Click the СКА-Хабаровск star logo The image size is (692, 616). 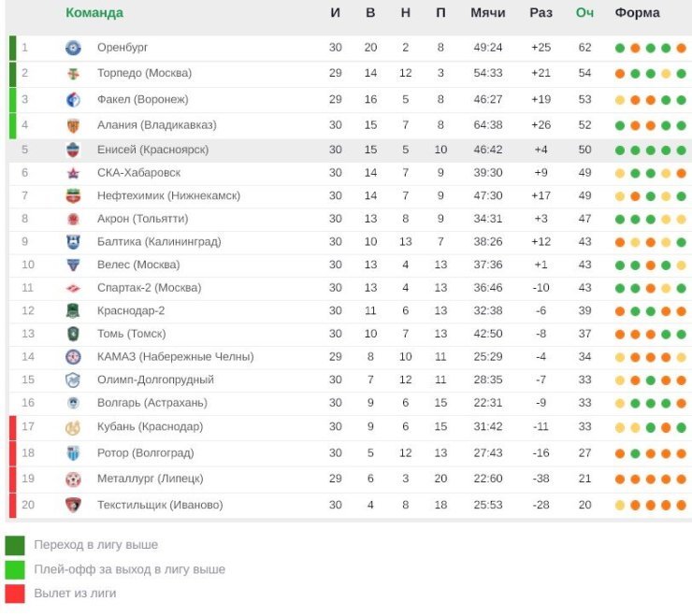click(x=73, y=174)
